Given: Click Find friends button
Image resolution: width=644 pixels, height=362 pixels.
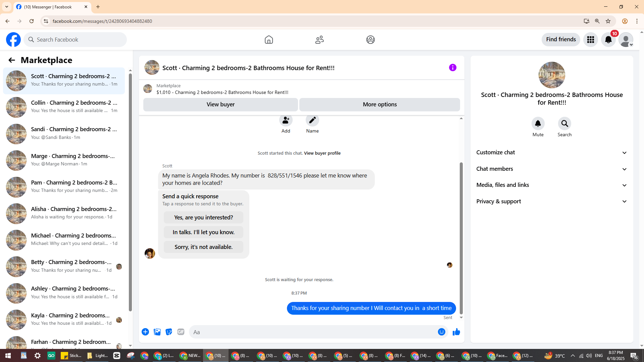Looking at the screenshot, I should 561,40.
